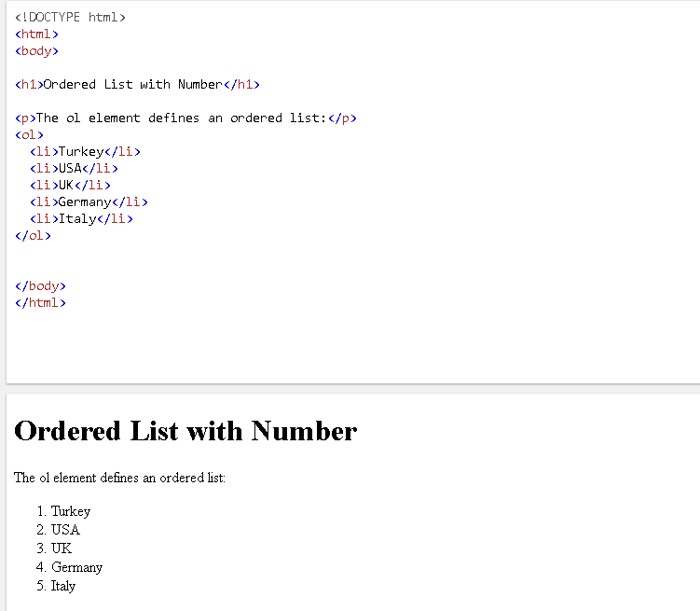Click the closing html tag in code
Screen dimensions: 700x611
click(40, 303)
